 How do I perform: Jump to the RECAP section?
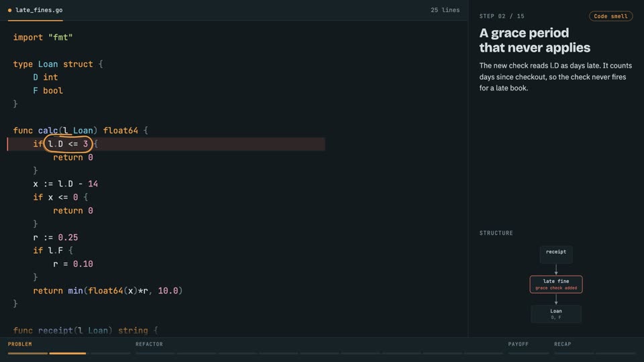(562, 344)
